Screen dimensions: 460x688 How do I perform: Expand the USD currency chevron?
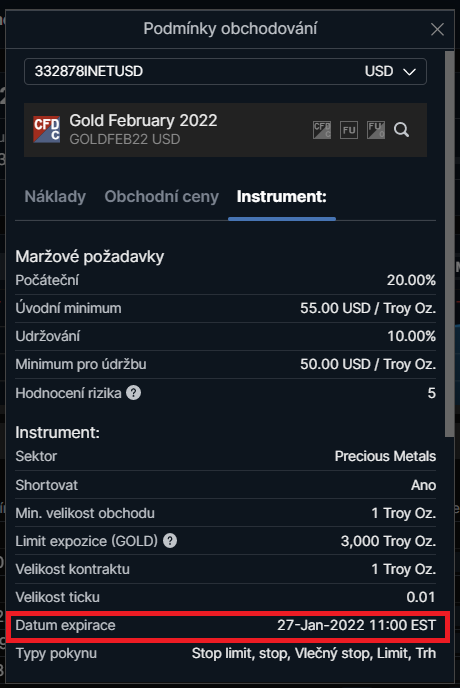(x=409, y=72)
